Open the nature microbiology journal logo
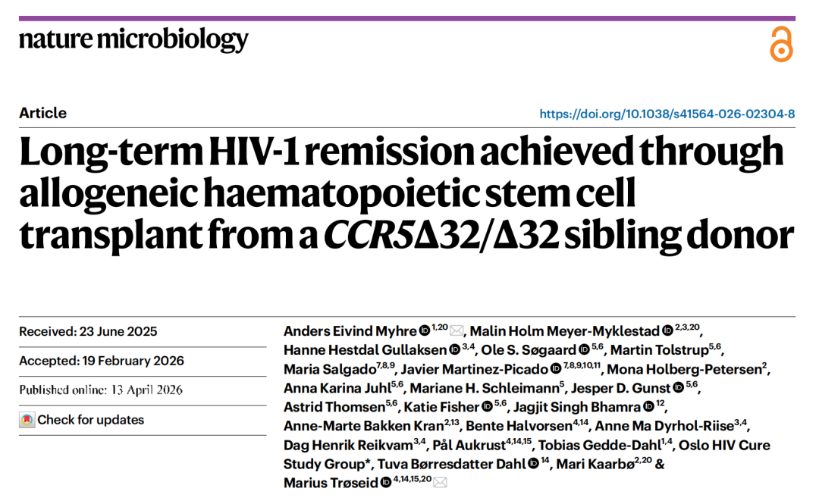 133,39
